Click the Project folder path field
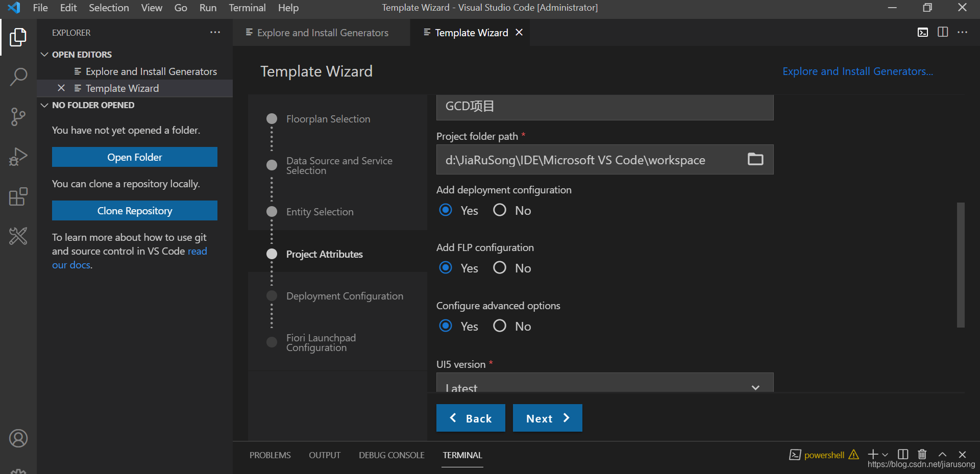 605,160
